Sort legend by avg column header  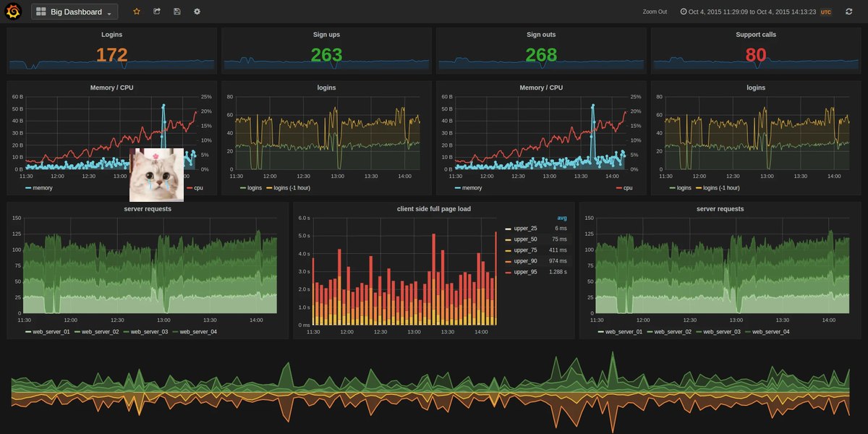[562, 218]
